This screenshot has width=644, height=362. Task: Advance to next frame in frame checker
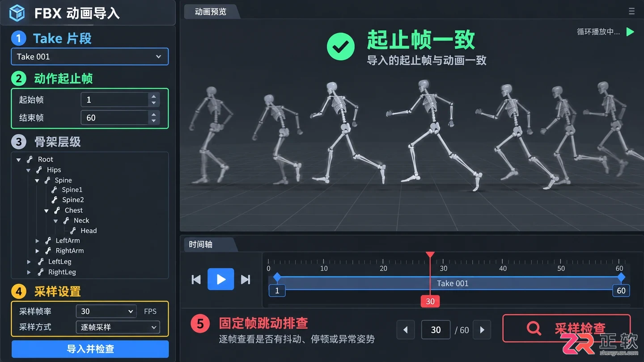(482, 330)
